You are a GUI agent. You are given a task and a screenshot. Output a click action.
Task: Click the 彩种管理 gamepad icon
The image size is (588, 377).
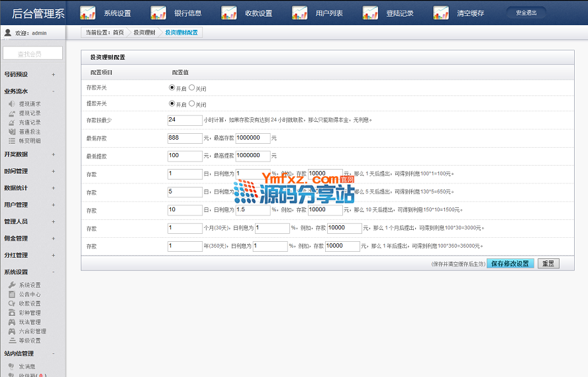coord(12,313)
